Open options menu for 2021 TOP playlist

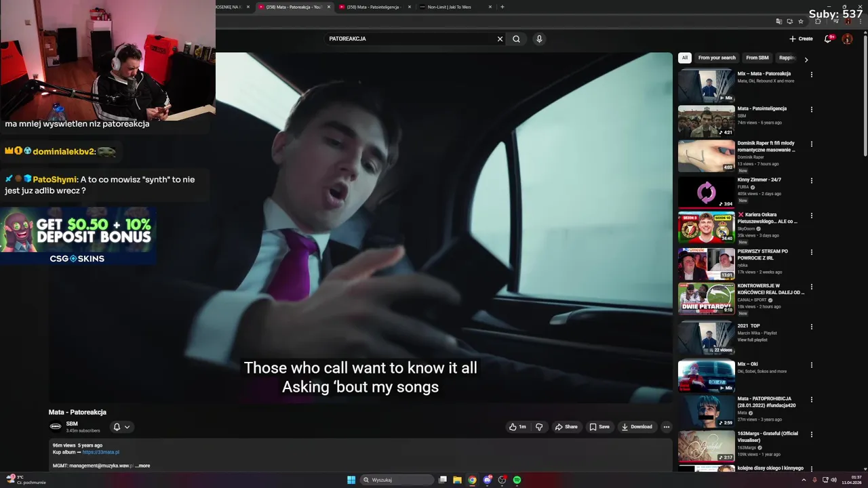click(812, 327)
